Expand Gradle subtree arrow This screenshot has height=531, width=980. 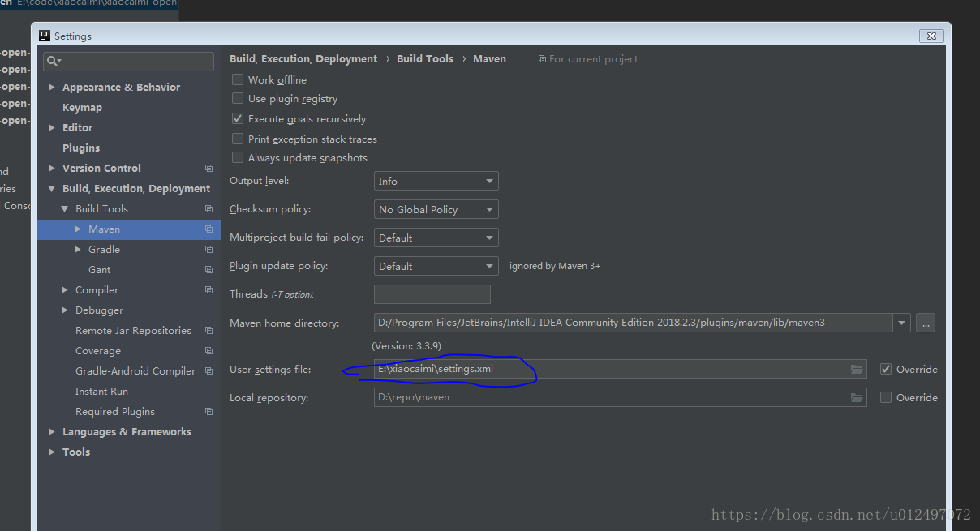[x=78, y=250]
